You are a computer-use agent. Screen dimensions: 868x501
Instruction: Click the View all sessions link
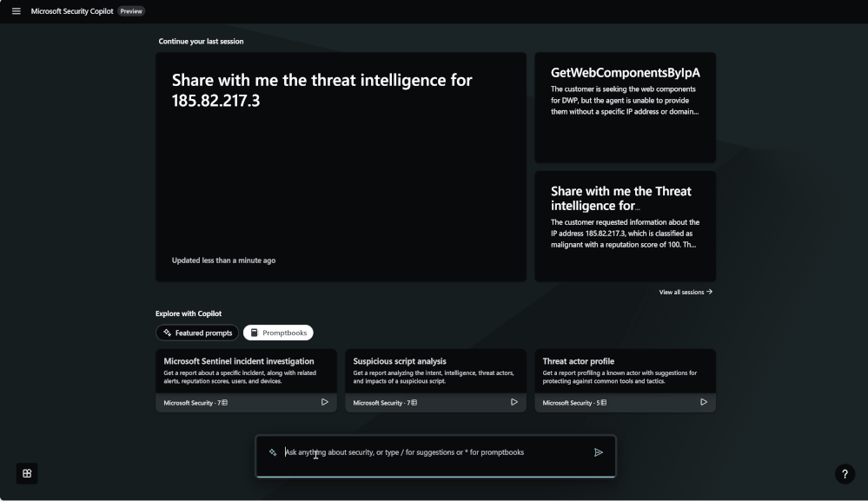coord(686,292)
